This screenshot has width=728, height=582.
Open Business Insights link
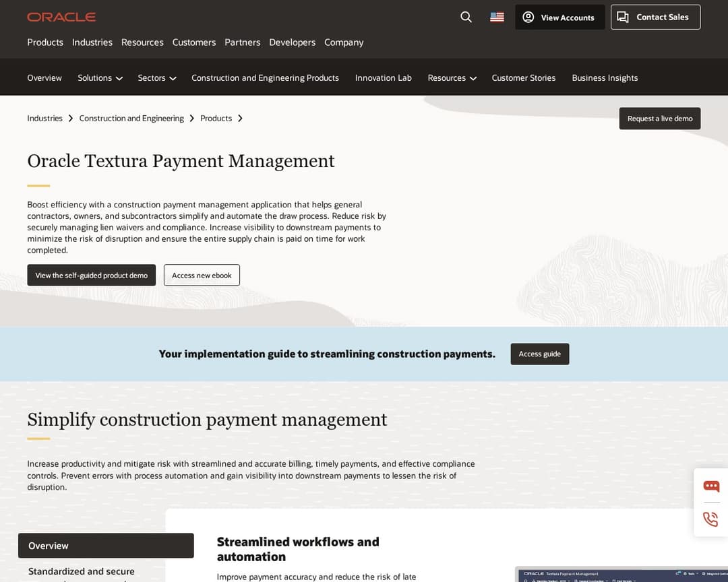(x=605, y=78)
